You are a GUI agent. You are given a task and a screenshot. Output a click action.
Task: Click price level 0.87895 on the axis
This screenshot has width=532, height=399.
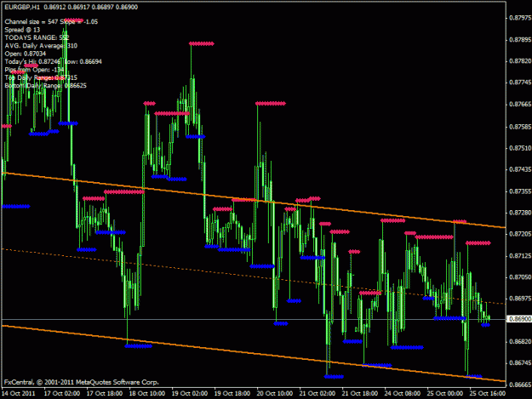[x=520, y=40]
